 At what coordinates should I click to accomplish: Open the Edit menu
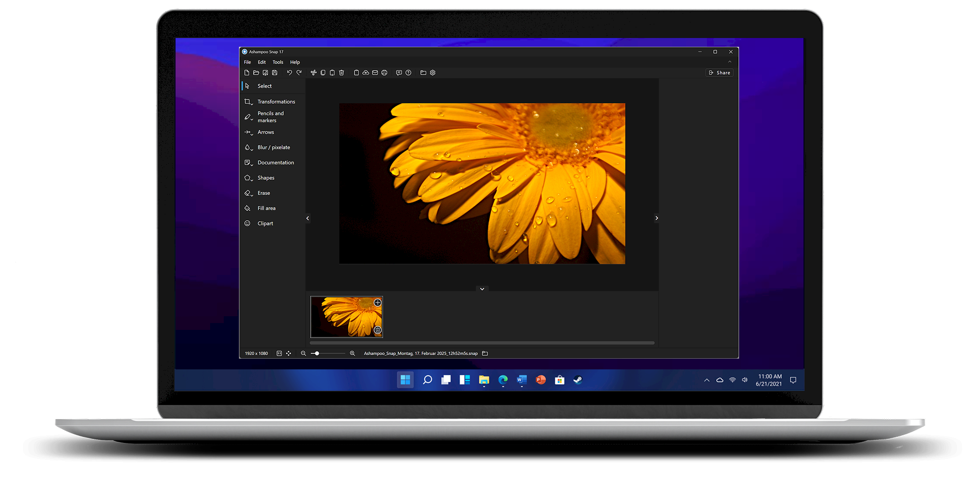262,62
